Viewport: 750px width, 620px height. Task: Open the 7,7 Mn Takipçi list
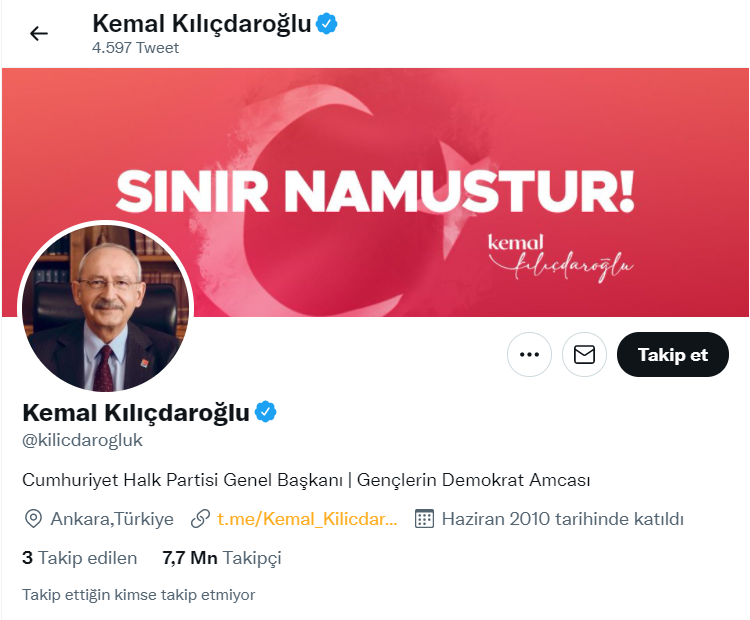[x=222, y=558]
